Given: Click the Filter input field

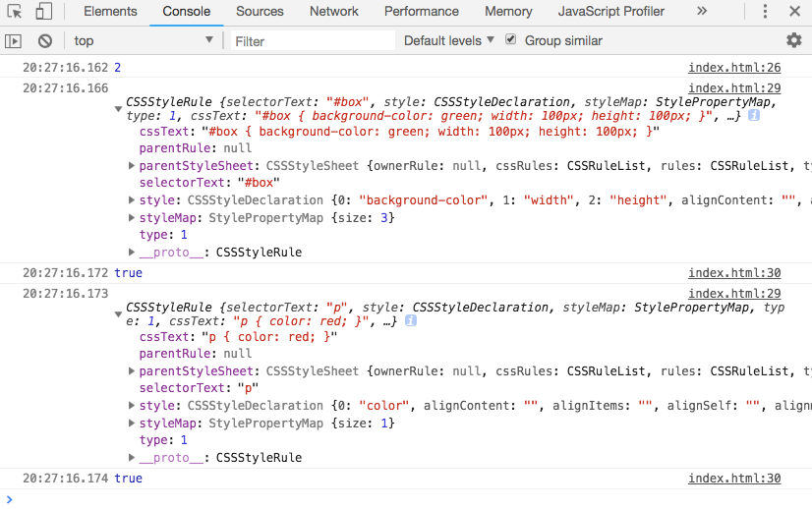Looking at the screenshot, I should pyautogui.click(x=313, y=41).
